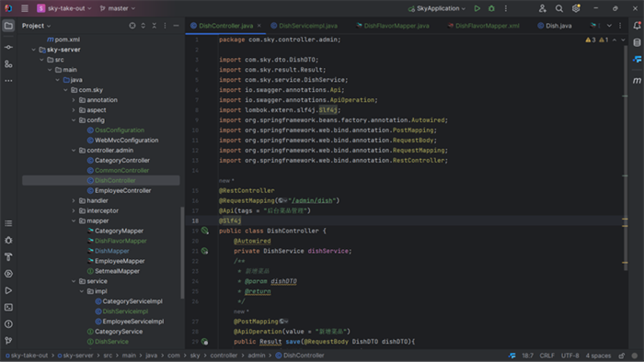Screen dimensions: 644x362
Task: Open the main hamburger menu
Action: pyautogui.click(x=25, y=8)
